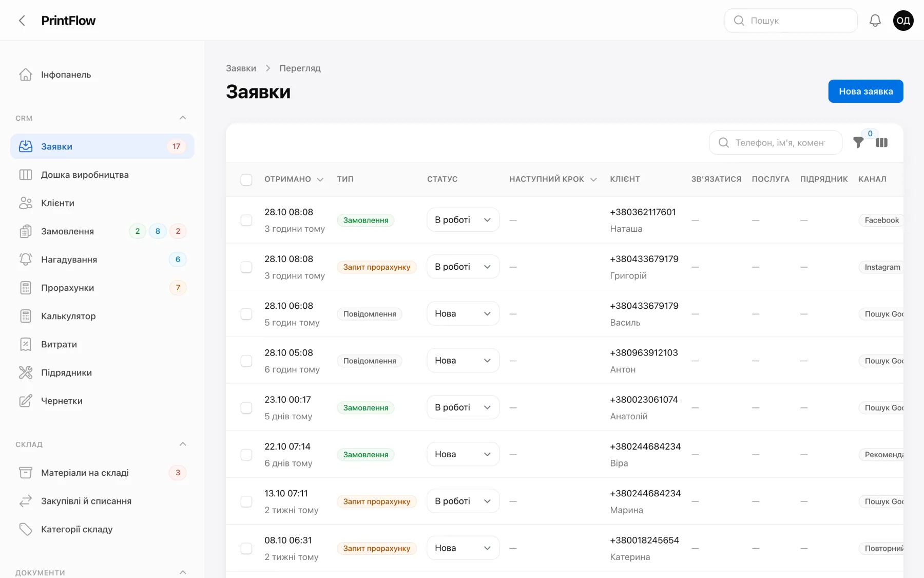The height and width of the screenshot is (578, 924).
Task: Click phone number +380362117601
Action: coord(643,212)
